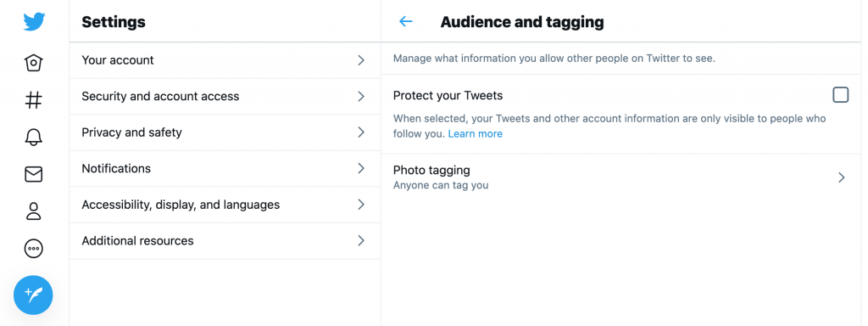The width and height of the screenshot is (868, 326).
Task: Open Security and account access settings
Action: pyautogui.click(x=225, y=97)
